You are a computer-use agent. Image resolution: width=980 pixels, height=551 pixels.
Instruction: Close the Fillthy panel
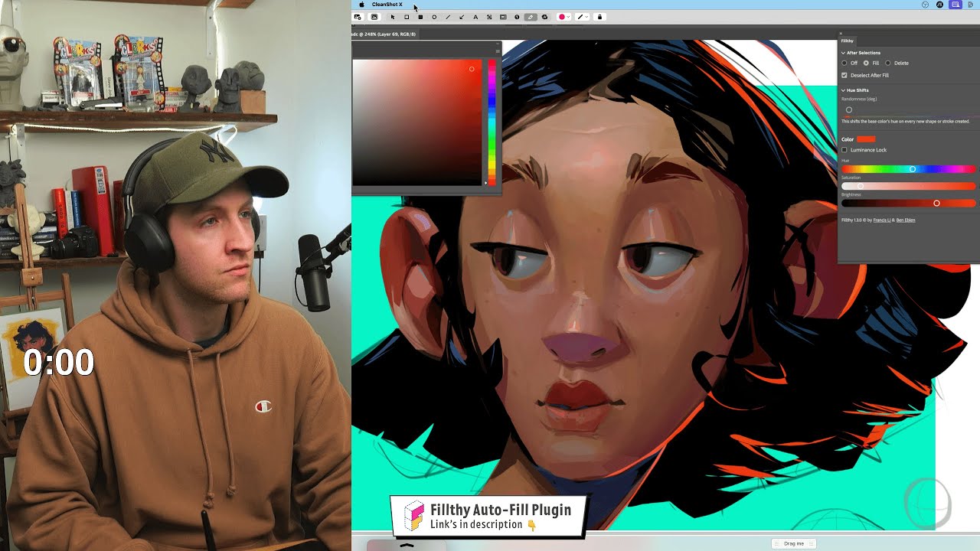click(841, 34)
